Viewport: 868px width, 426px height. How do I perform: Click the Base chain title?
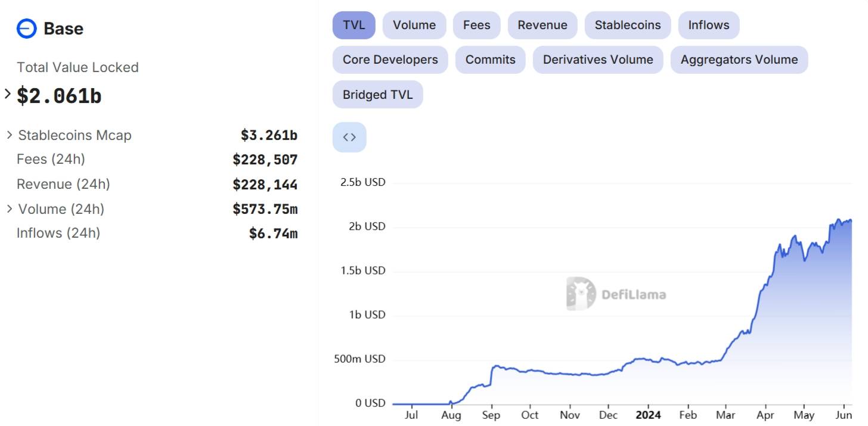pos(63,29)
